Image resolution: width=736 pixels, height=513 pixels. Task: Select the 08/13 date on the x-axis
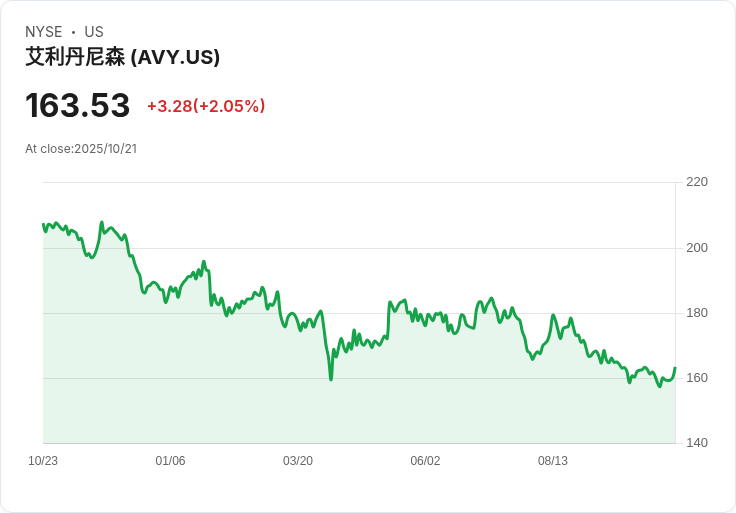pyautogui.click(x=553, y=461)
